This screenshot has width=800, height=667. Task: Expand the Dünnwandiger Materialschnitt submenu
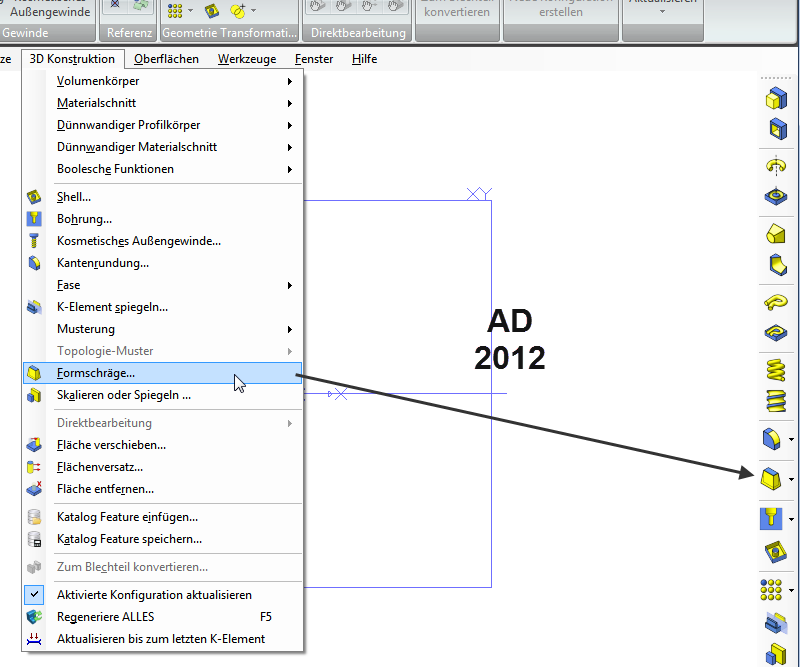[163, 147]
